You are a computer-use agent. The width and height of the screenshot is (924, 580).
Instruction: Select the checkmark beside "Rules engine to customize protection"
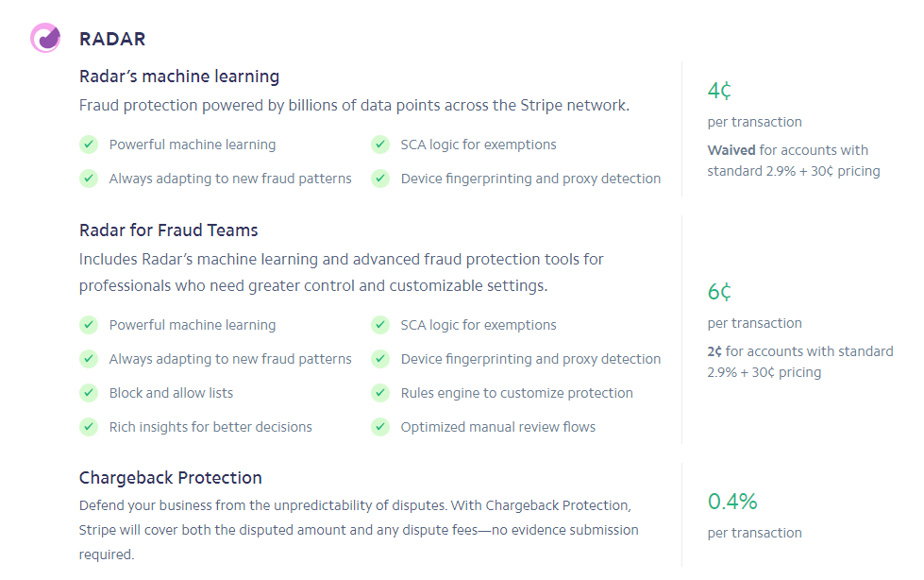pyautogui.click(x=380, y=393)
